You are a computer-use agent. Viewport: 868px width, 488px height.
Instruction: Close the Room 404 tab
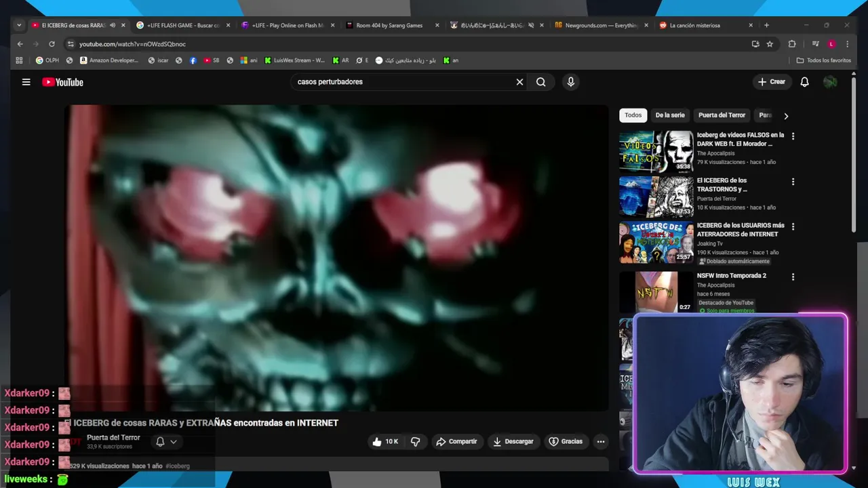(x=437, y=25)
